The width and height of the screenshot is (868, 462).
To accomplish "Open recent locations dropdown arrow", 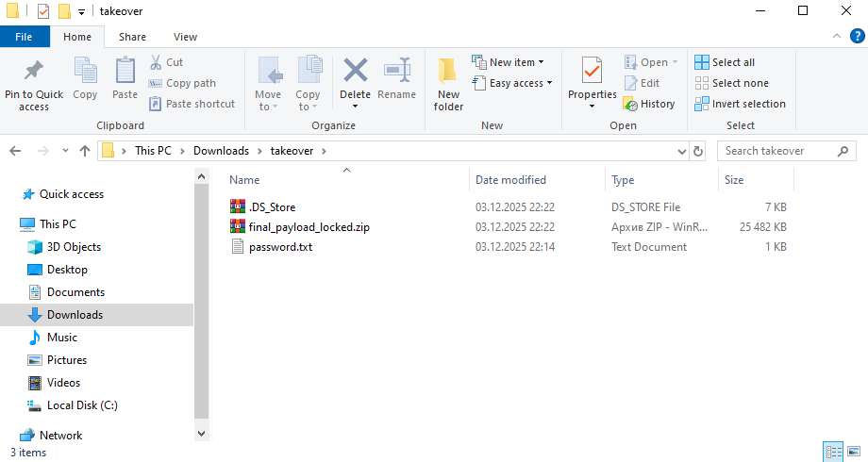I will click(x=65, y=151).
